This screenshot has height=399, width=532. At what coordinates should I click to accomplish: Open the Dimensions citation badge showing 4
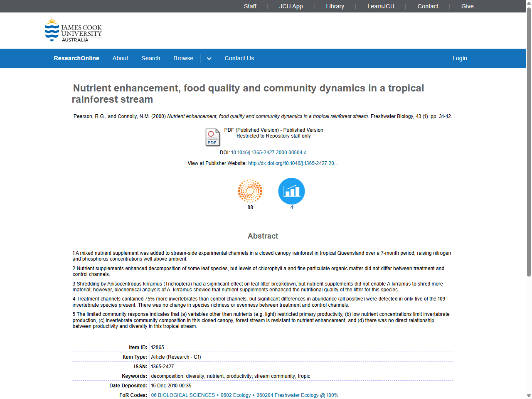pyautogui.click(x=291, y=191)
